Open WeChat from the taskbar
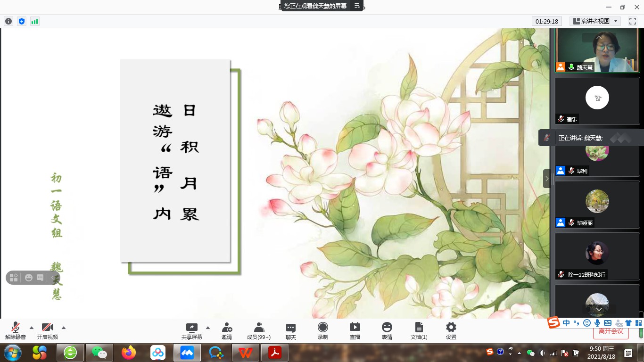This screenshot has height=362, width=644. coord(99,353)
